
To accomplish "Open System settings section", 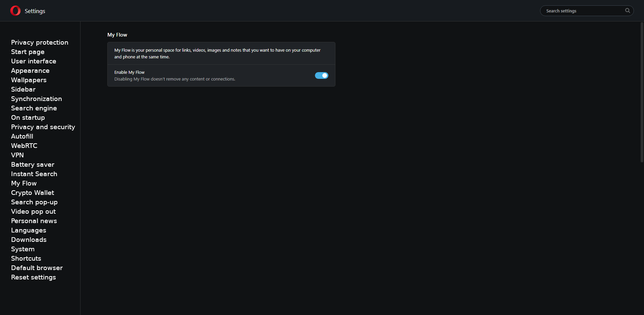I will (23, 249).
